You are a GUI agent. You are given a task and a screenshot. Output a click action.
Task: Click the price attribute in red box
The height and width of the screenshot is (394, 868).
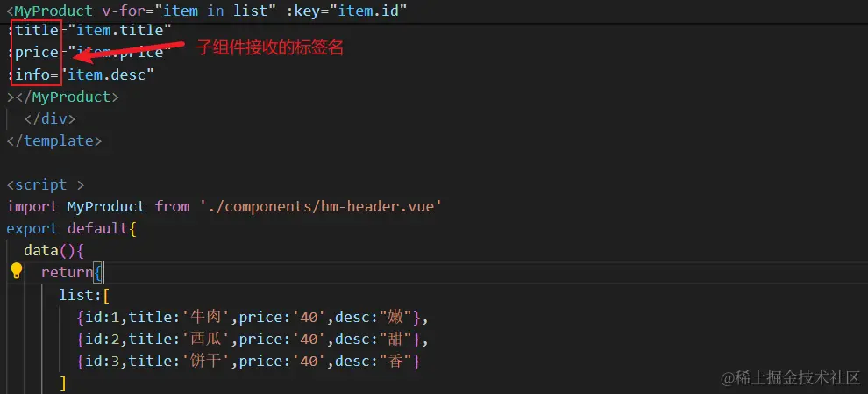point(35,54)
